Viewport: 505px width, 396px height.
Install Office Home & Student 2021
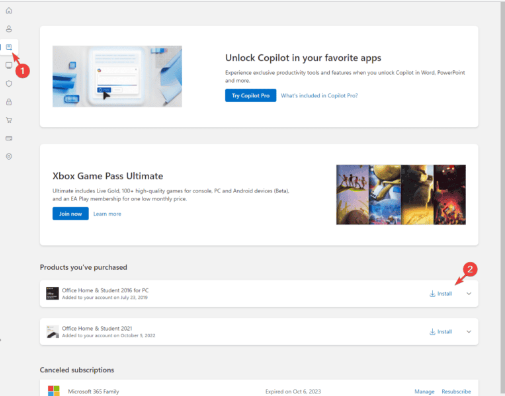(x=441, y=332)
